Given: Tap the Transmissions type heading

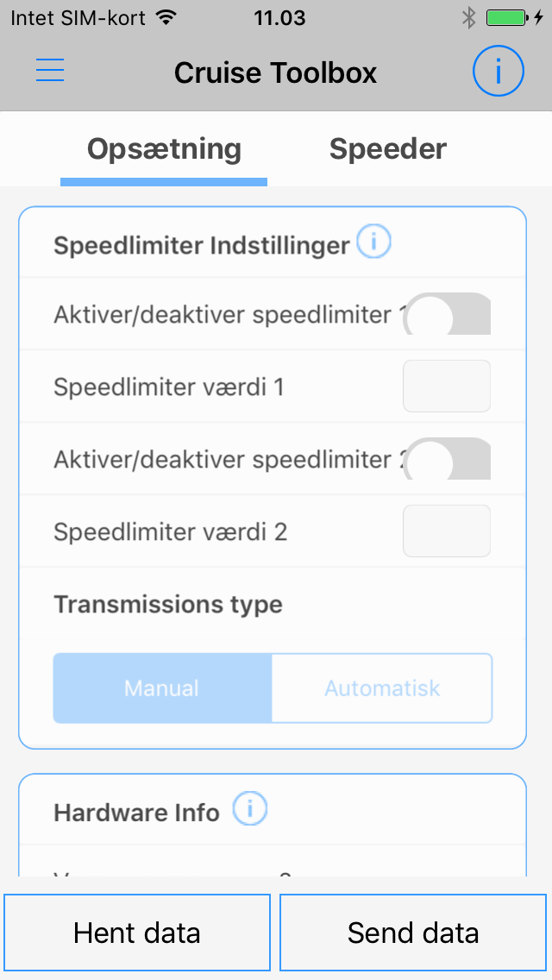Looking at the screenshot, I should pos(168,605).
